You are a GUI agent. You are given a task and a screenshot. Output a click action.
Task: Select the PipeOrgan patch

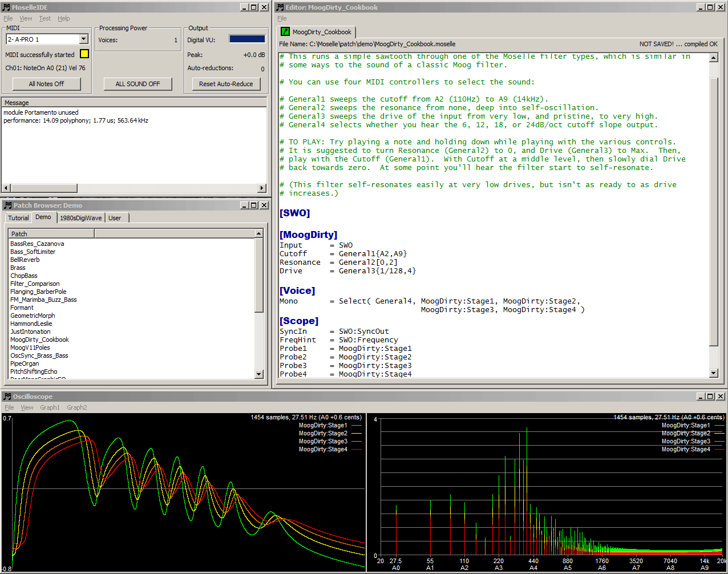(x=25, y=363)
